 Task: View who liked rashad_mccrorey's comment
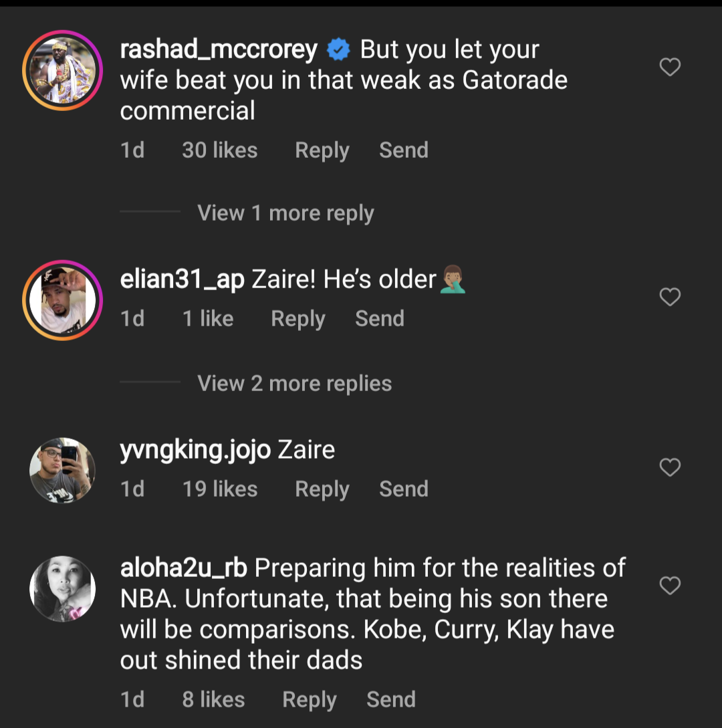click(219, 150)
